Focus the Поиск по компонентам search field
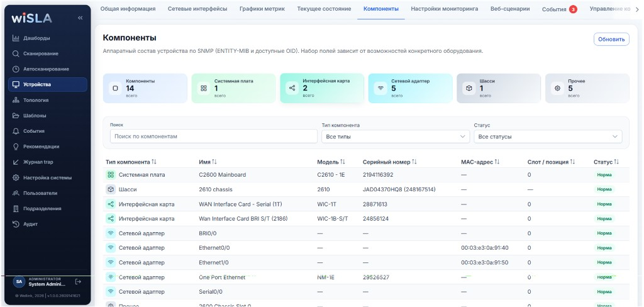Screen dimensions: 644x307 pyautogui.click(x=214, y=137)
